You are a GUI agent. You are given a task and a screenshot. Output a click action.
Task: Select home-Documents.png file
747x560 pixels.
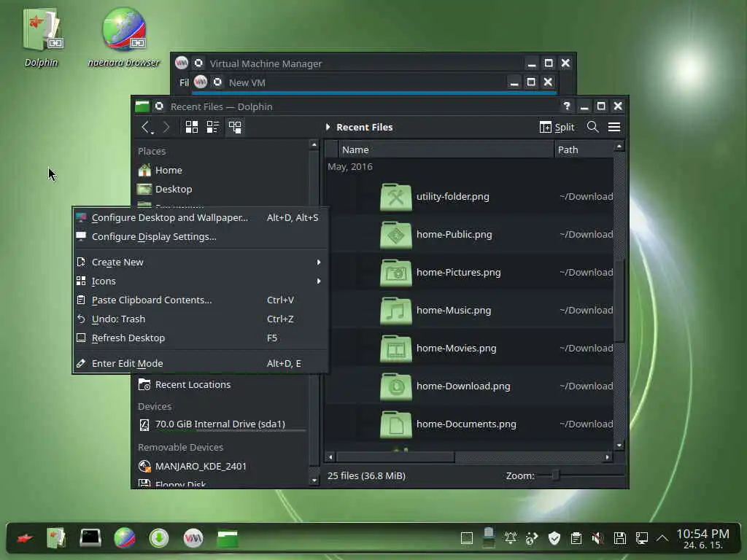[466, 424]
